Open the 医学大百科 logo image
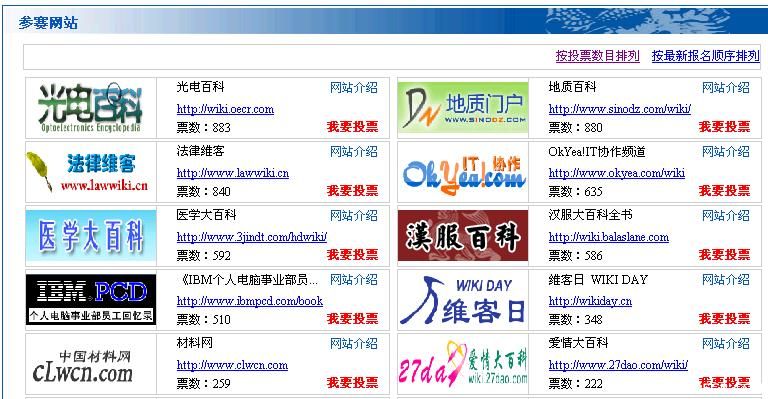This screenshot has width=768, height=399. 91,236
